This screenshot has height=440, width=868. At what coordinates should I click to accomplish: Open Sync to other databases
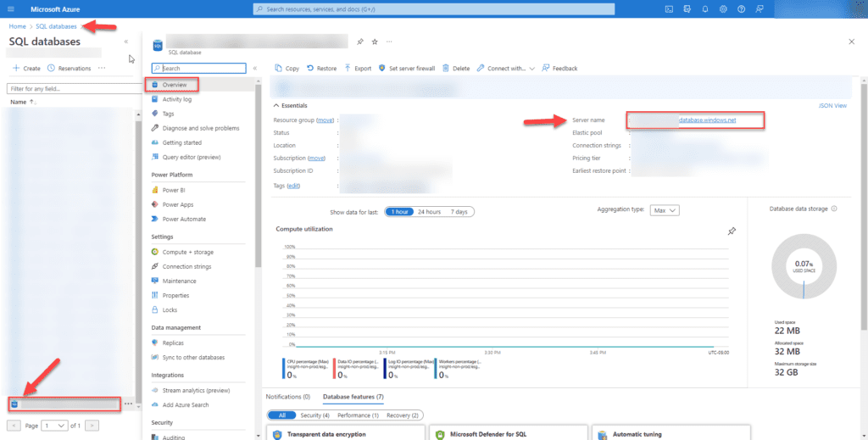point(193,357)
